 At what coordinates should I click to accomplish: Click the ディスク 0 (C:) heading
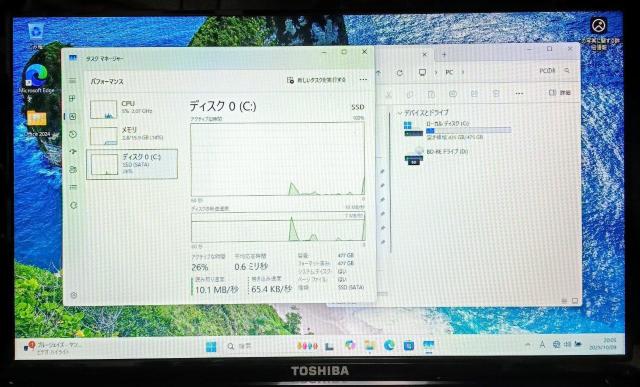point(222,107)
